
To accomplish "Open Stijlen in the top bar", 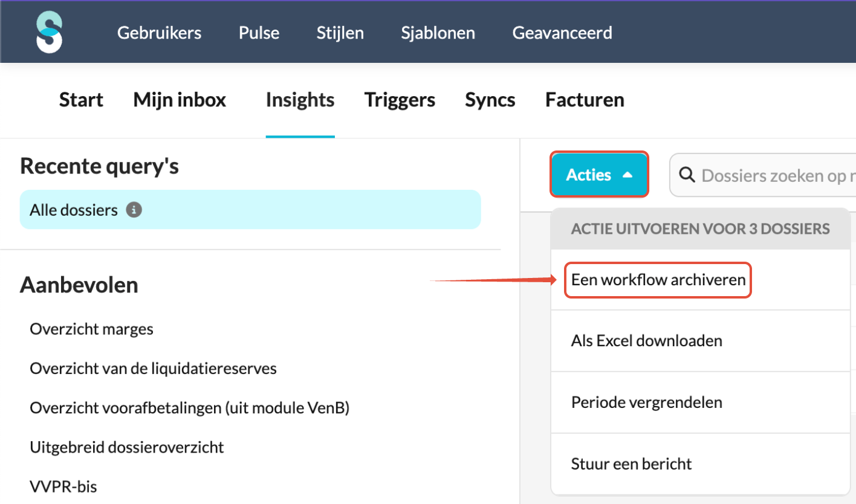I will click(340, 32).
